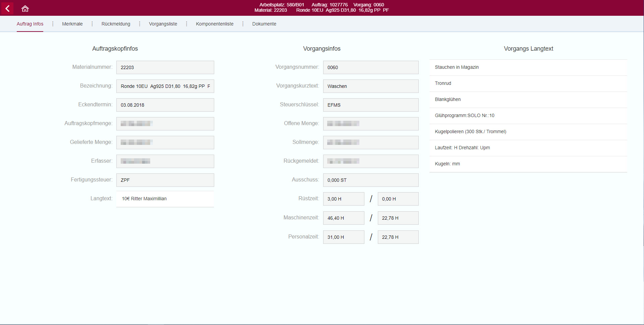The image size is (644, 325).
Task: Select the Steuerschlüssel field showing EFMS
Action: pyautogui.click(x=370, y=105)
